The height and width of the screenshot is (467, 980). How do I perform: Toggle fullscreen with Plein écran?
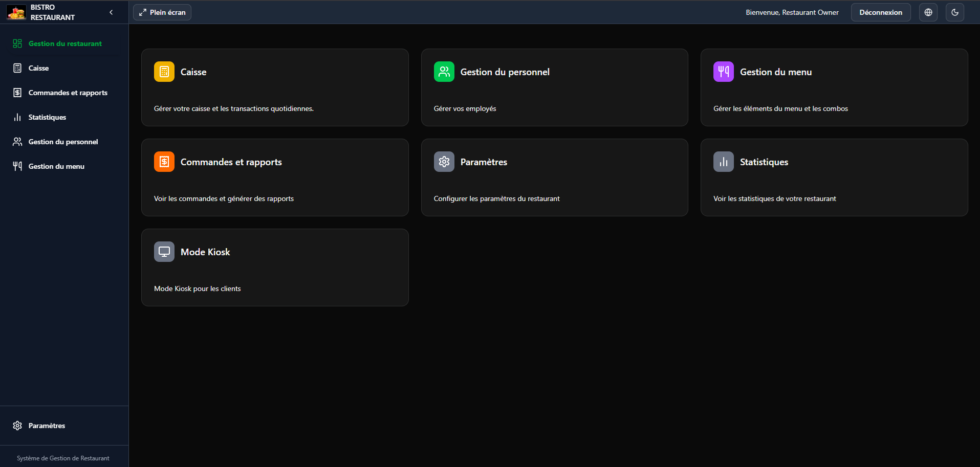161,12
